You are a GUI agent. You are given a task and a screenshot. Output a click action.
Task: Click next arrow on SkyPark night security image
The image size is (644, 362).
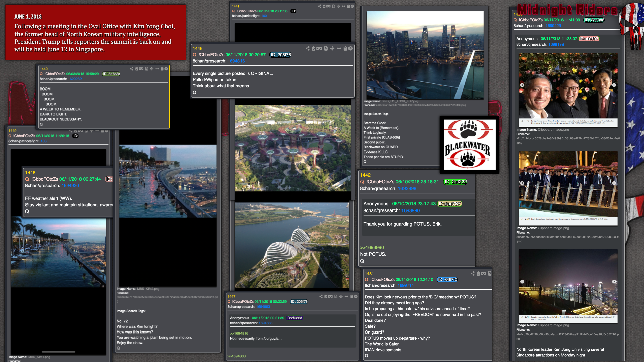point(614,282)
